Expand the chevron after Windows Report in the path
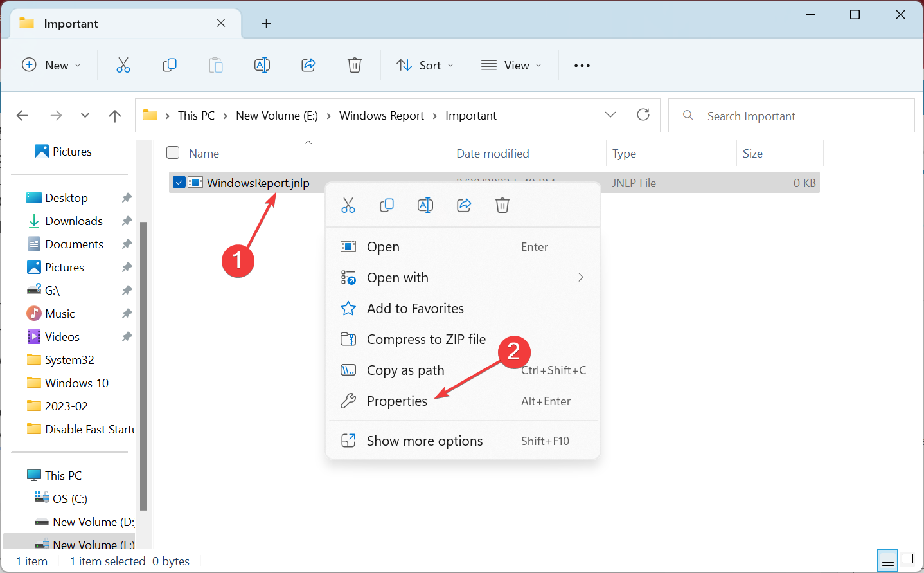Image resolution: width=924 pixels, height=573 pixels. coord(435,116)
